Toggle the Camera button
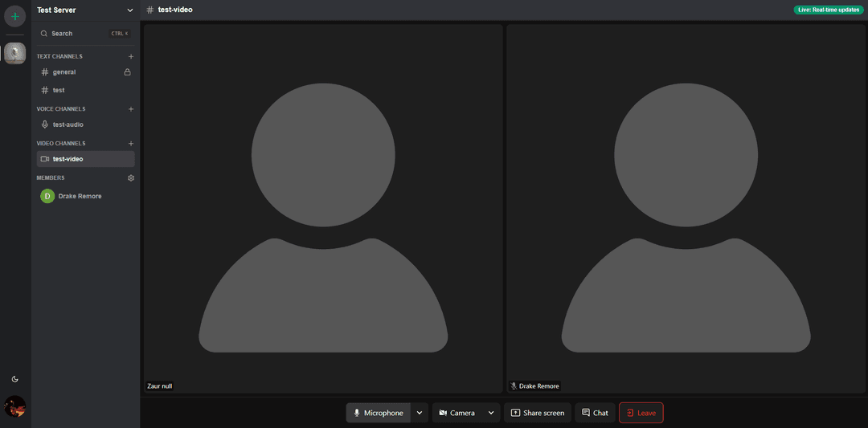This screenshot has height=428, width=868. 457,413
